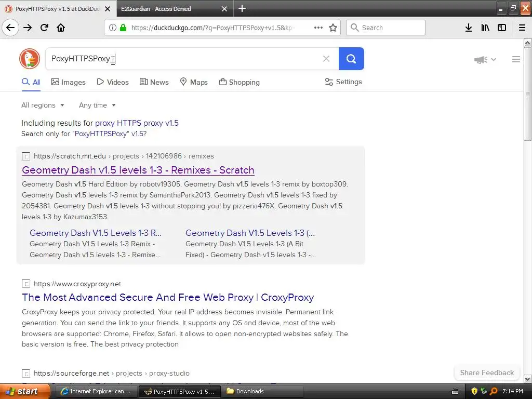
Task: Close the PoxyHTTPSPoxy DuckDuckGo tab
Action: click(108, 9)
